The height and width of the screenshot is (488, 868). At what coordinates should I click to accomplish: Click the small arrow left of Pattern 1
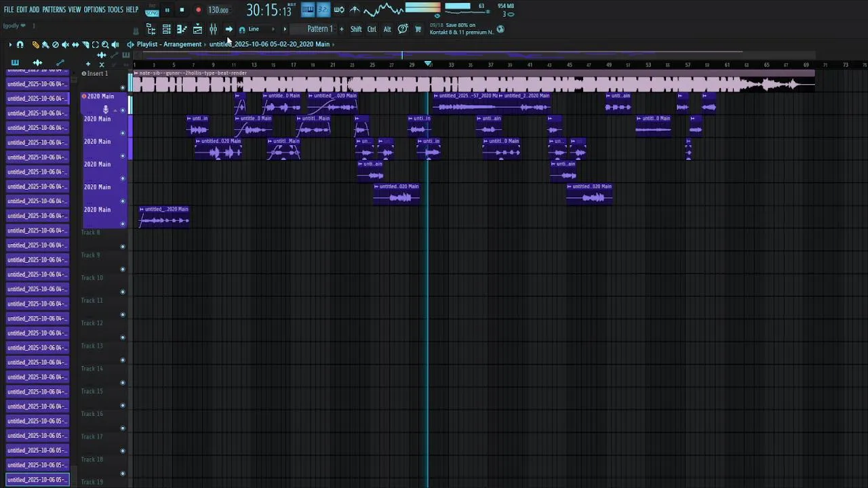click(x=285, y=29)
